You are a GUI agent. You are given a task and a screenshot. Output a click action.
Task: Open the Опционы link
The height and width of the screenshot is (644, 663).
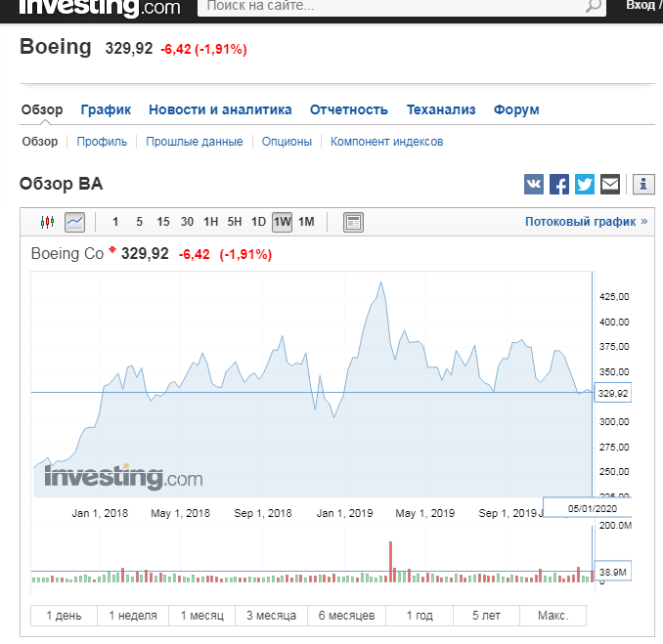[287, 142]
